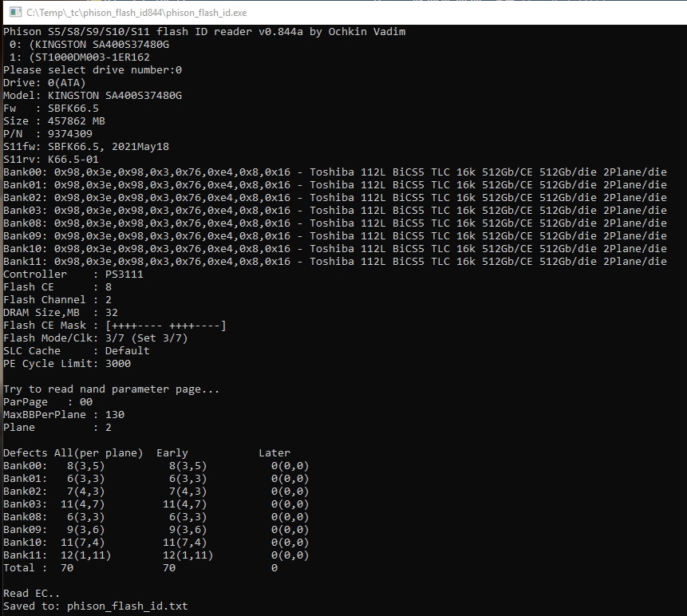
Task: Click the console app icon in title bar
Action: pyautogui.click(x=13, y=13)
